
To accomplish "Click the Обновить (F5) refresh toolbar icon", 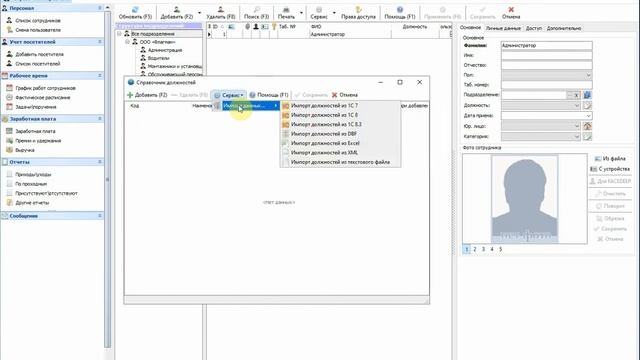I will click(135, 10).
